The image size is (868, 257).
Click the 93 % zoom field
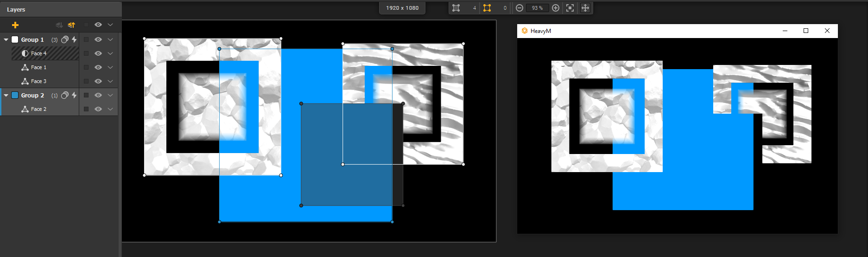pos(537,8)
